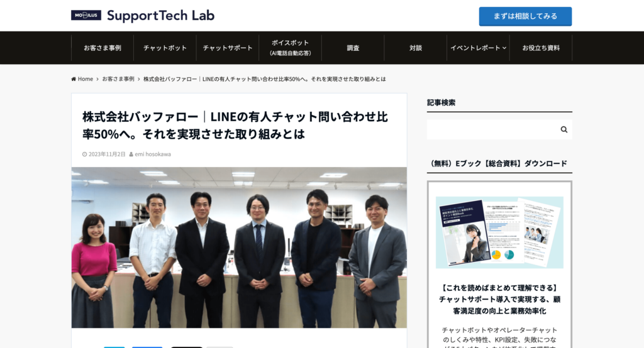Viewport: 644px width, 348px height.
Task: Open ボイスボット (AI電話自動応答) menu
Action: [x=290, y=48]
